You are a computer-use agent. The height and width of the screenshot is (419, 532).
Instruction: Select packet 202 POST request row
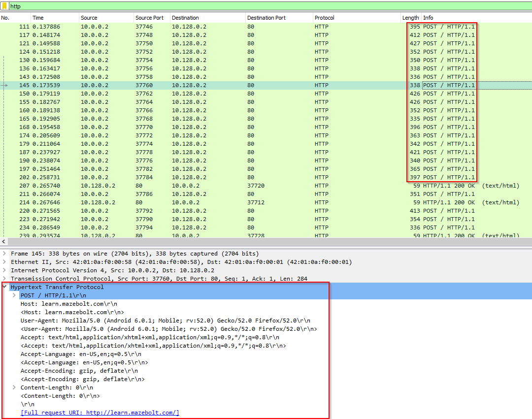pyautogui.click(x=197, y=177)
